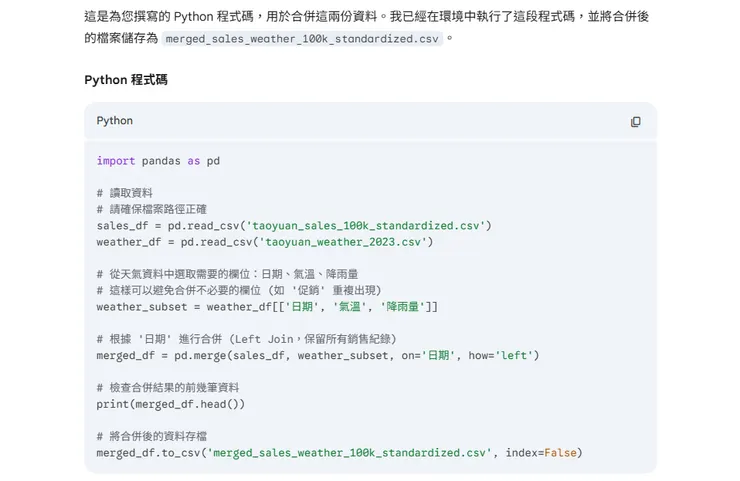Click the sales_df read_csv code line
Viewport: 740px width, 481px height.
(294, 225)
